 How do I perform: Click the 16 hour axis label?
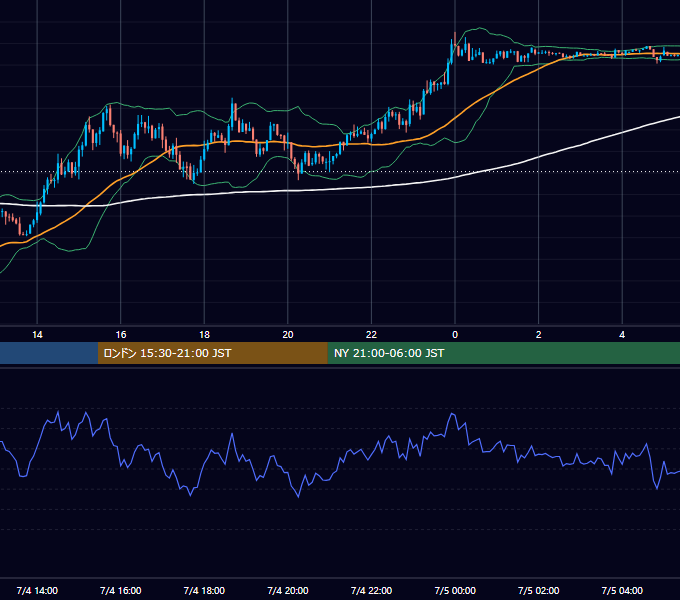pos(121,335)
